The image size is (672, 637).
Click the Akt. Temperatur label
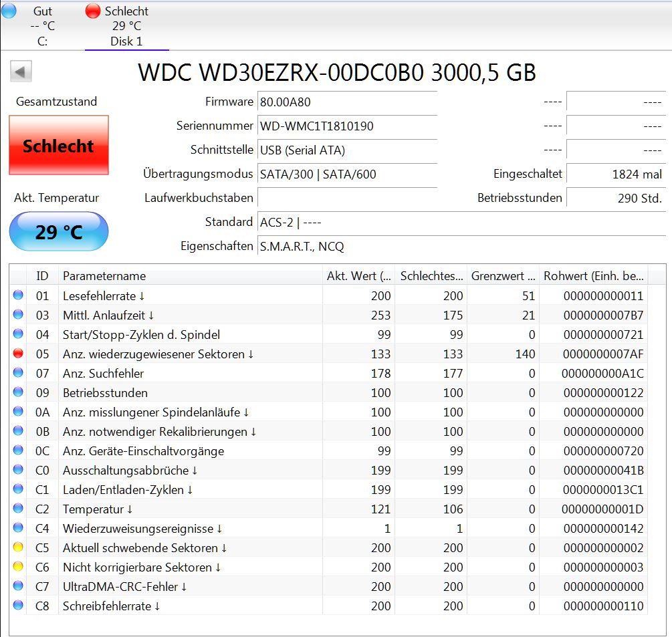coord(56,198)
